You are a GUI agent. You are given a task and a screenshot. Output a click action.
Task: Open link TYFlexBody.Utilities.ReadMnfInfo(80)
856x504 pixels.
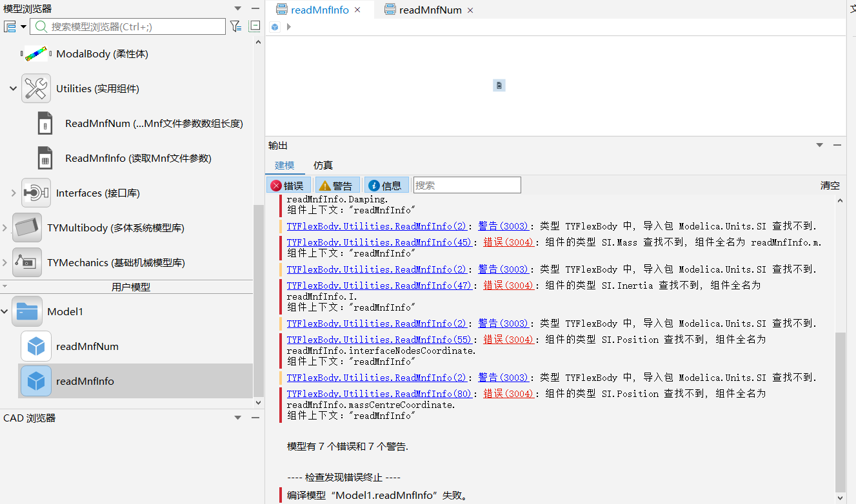pos(379,394)
